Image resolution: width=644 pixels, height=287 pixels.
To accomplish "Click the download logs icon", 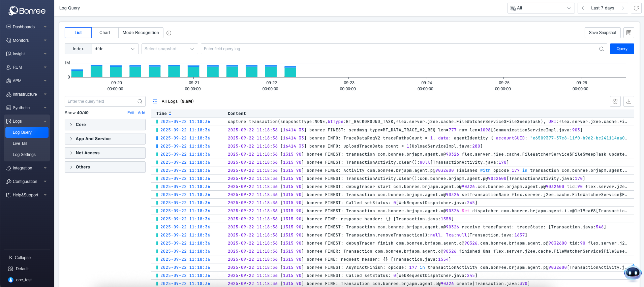I will [629, 101].
